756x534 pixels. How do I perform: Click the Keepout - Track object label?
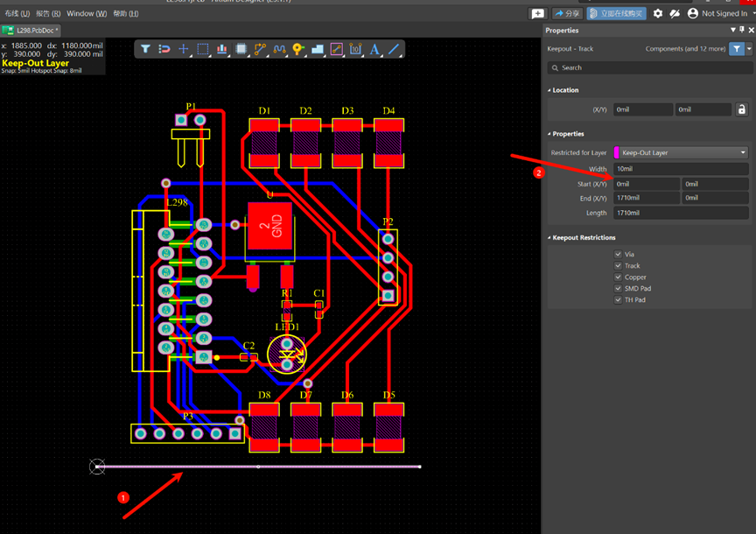coord(570,49)
